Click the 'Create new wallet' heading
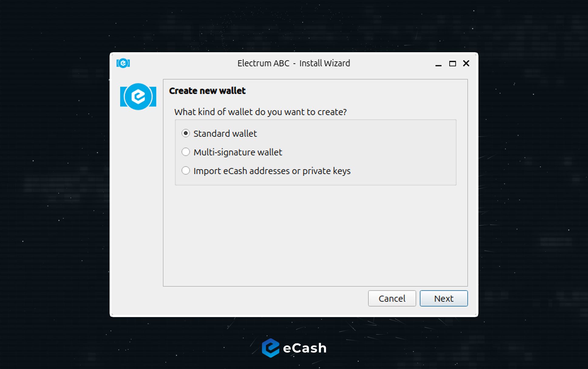 pyautogui.click(x=207, y=91)
